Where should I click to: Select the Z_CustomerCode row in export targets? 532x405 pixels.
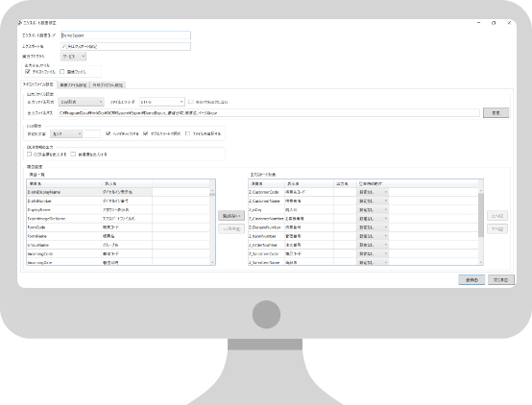[363, 192]
